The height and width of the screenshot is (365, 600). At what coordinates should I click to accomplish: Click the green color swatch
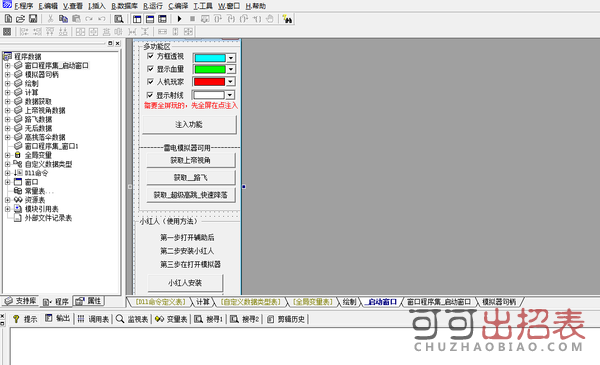(210, 70)
